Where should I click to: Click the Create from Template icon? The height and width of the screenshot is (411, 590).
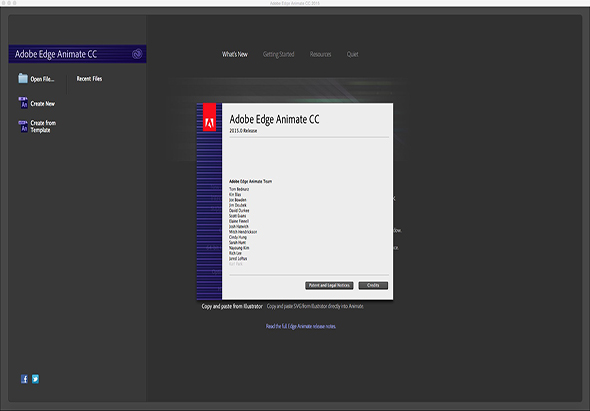pos(23,126)
